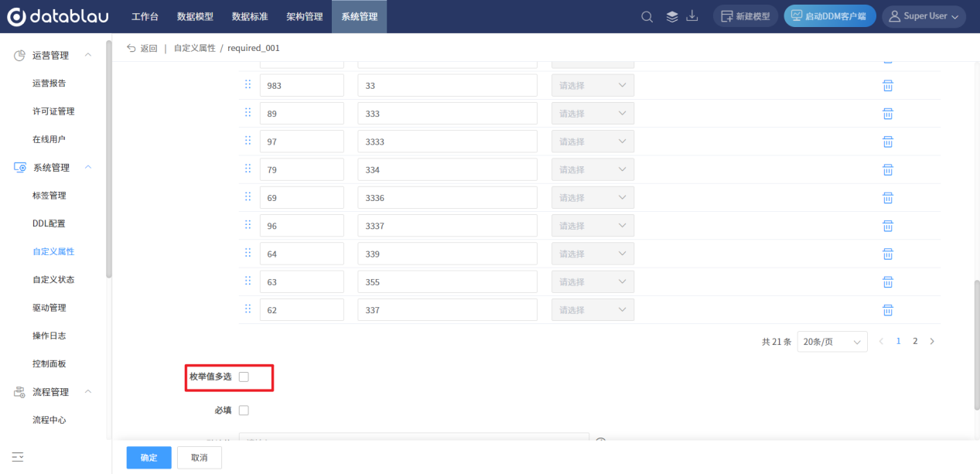This screenshot has width=980, height=474.
Task: Click the layers stack icon in header
Action: click(x=672, y=17)
